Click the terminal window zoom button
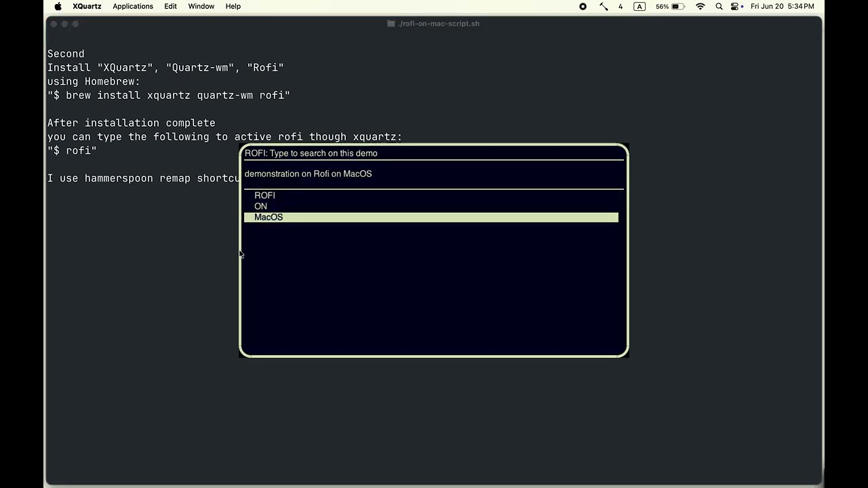Screen dimensions: 868x488 click(x=75, y=24)
